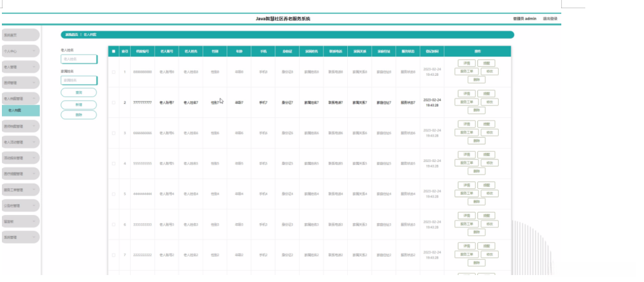Click 提醒 for row 2222222222
Screen dimensions: 644x282
point(486,246)
